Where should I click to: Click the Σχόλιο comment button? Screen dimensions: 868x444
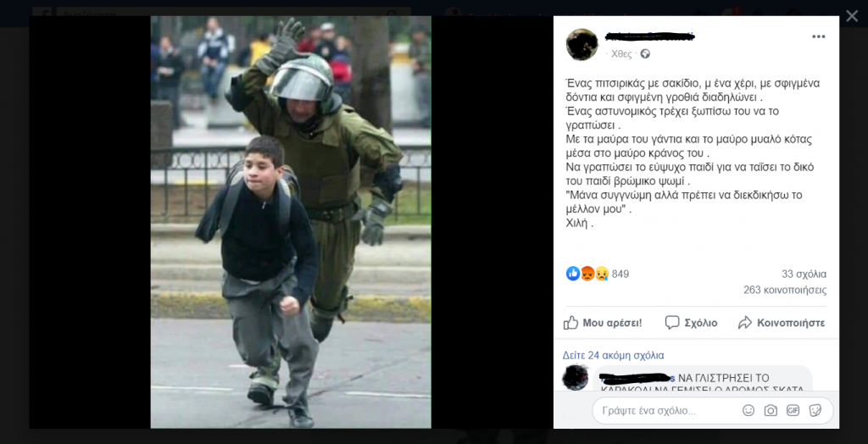pos(691,323)
